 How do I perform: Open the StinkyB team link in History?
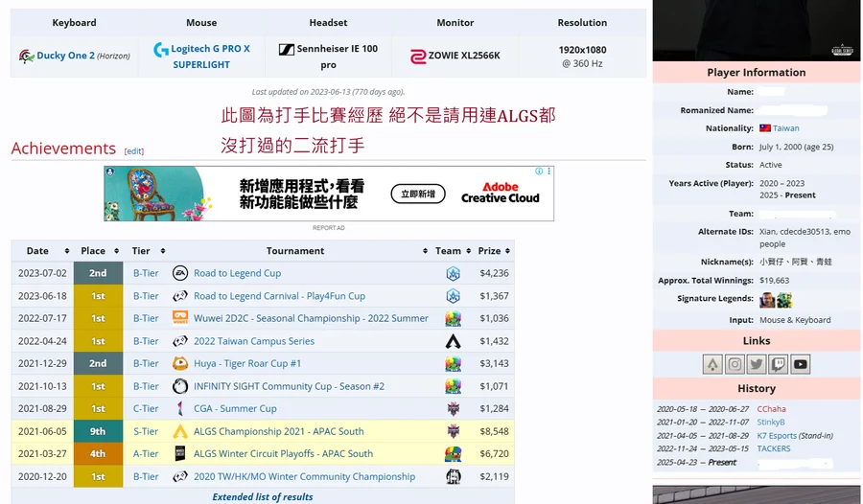pyautogui.click(x=771, y=422)
